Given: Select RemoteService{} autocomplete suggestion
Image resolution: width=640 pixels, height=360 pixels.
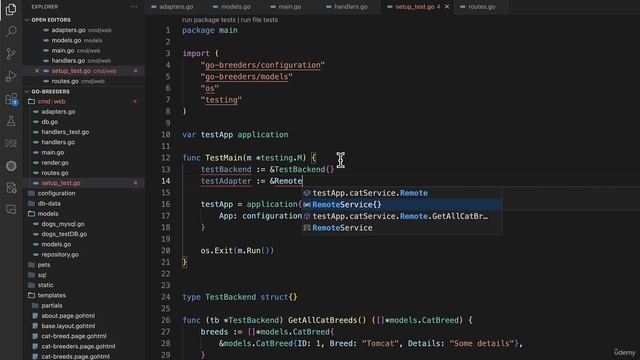Looking at the screenshot, I should [402, 204].
